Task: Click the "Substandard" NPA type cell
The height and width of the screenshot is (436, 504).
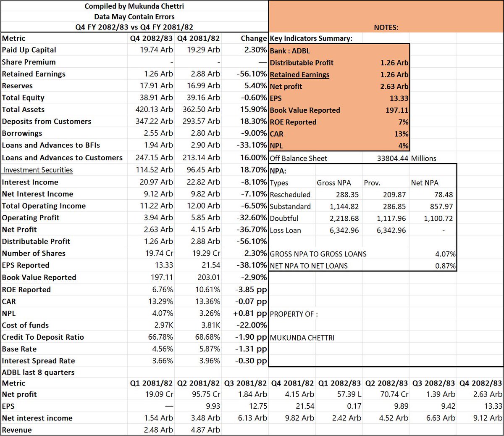Action: pos(291,206)
